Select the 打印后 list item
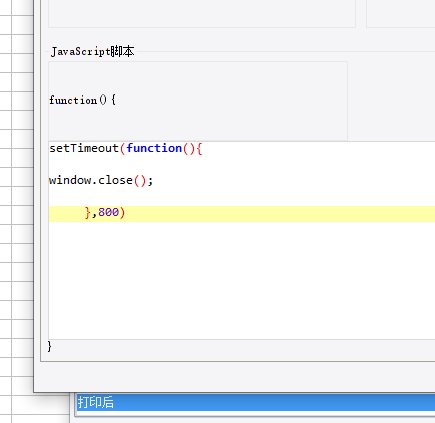This screenshot has height=423, width=435. pyautogui.click(x=256, y=402)
